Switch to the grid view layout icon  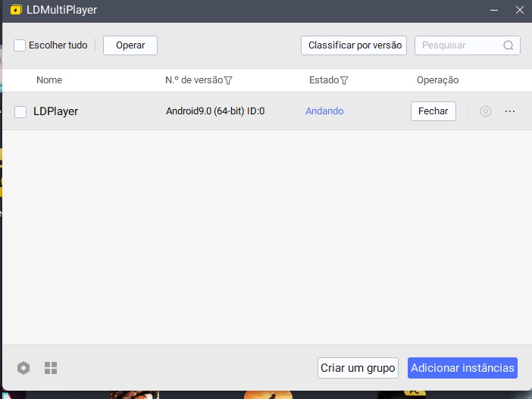coord(51,368)
